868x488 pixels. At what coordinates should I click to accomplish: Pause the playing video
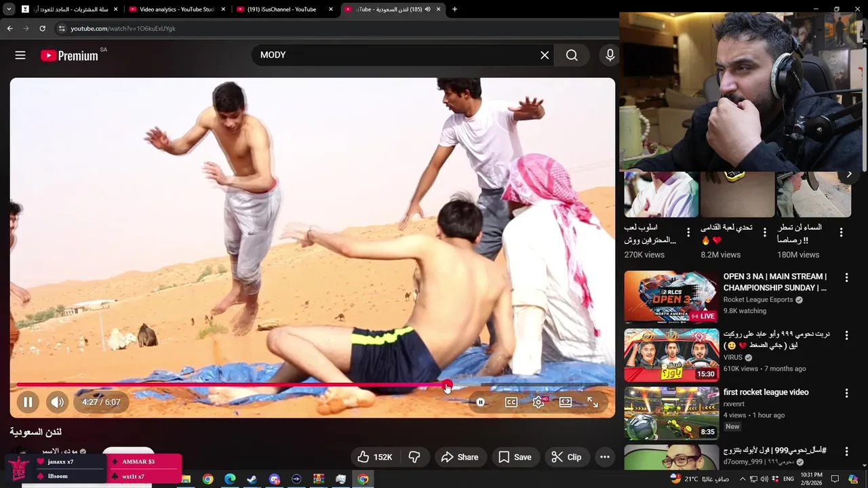coord(28,402)
